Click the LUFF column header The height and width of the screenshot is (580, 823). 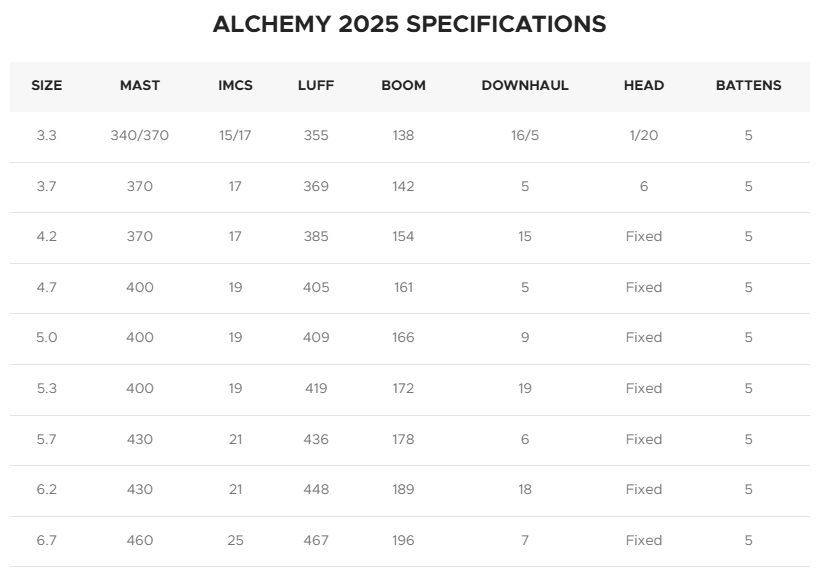point(316,86)
